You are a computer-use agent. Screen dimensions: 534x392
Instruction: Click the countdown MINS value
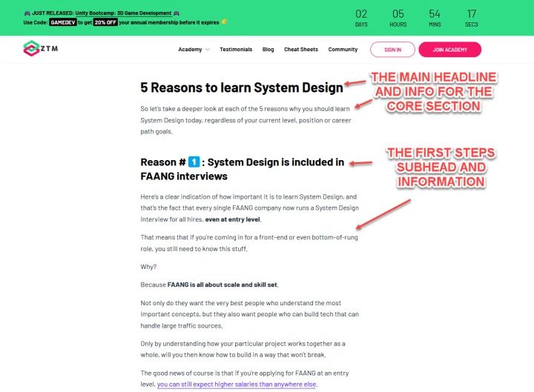(x=435, y=14)
